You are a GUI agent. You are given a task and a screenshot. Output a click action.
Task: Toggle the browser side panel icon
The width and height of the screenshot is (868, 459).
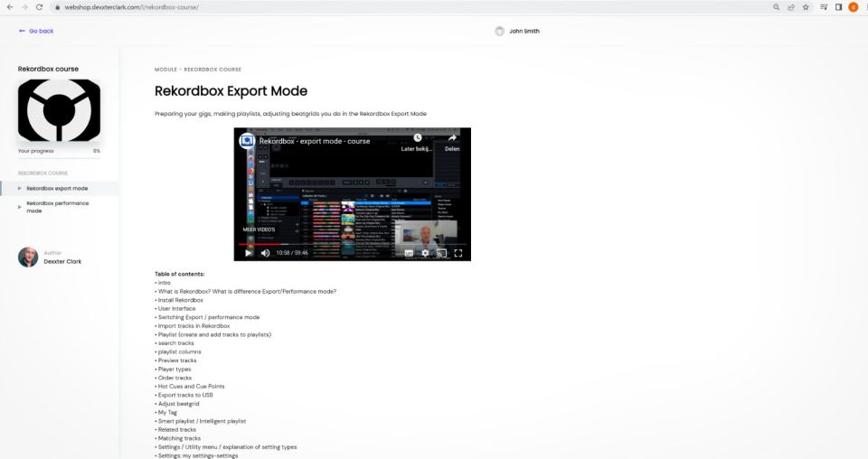tap(839, 7)
